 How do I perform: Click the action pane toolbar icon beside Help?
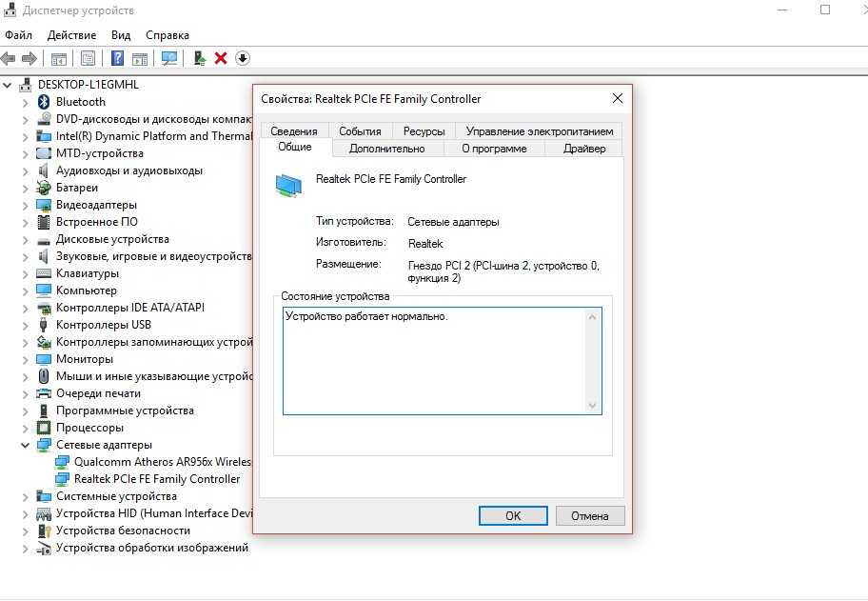pos(140,58)
